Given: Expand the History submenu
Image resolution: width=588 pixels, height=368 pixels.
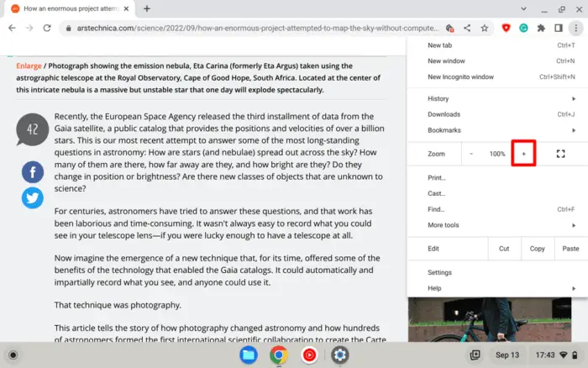Looking at the screenshot, I should [497, 98].
